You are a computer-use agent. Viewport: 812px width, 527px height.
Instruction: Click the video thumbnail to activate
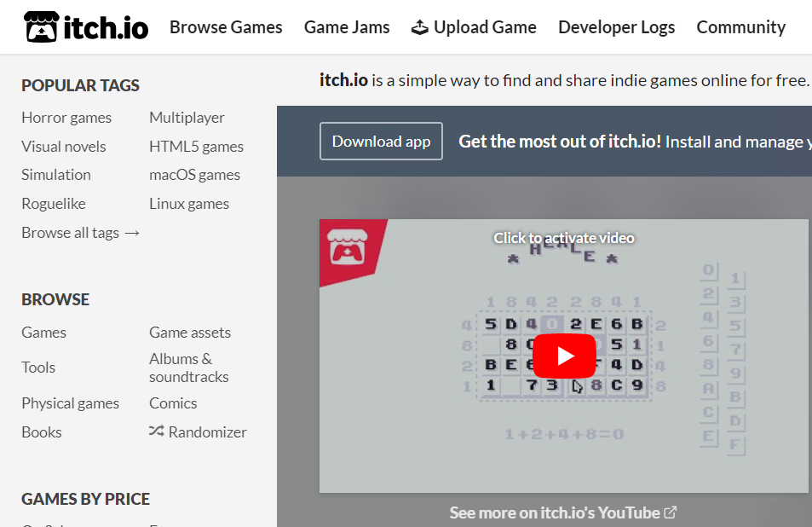(x=564, y=356)
